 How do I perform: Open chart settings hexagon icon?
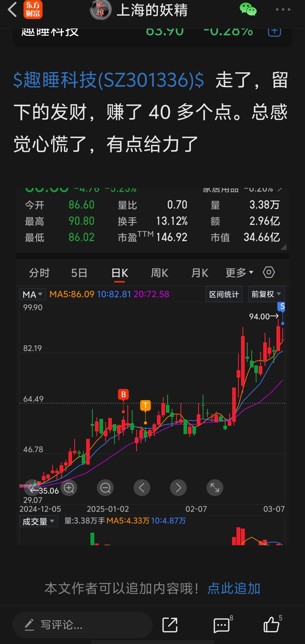point(269,272)
